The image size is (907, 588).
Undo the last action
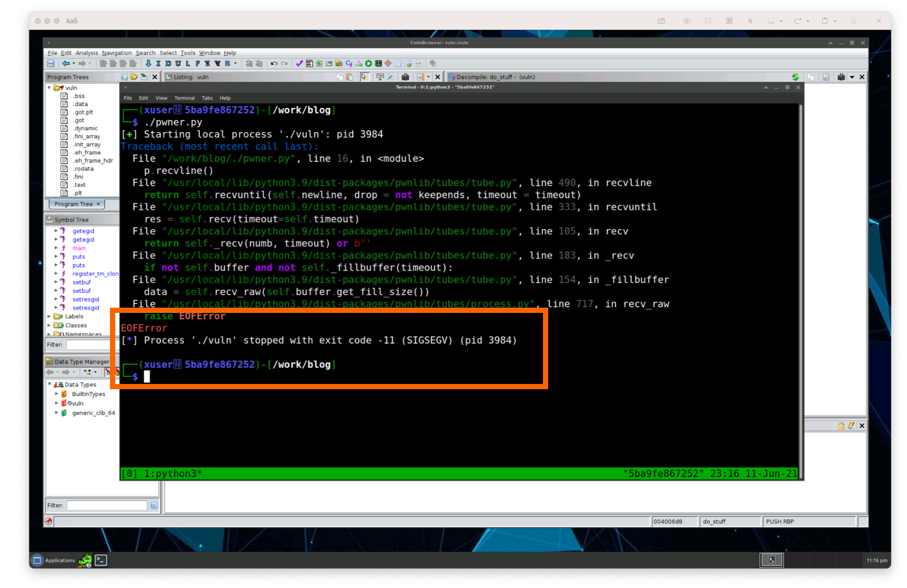coord(273,63)
